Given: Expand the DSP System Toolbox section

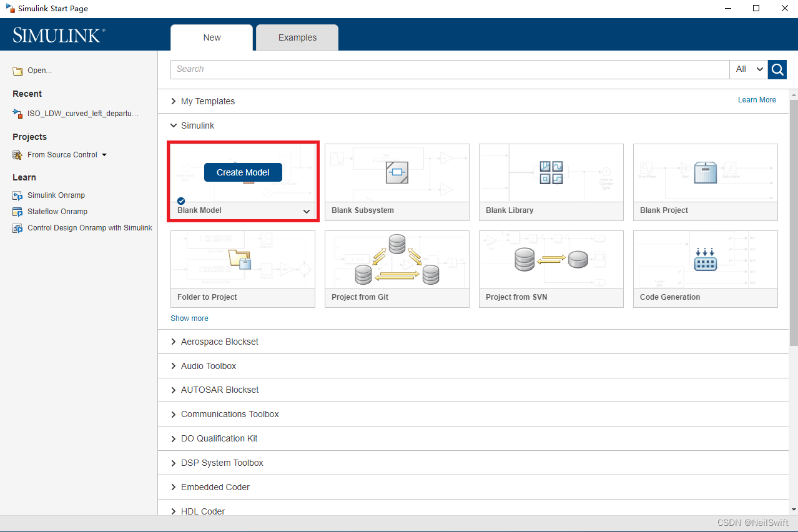Looking at the screenshot, I should pyautogui.click(x=174, y=463).
